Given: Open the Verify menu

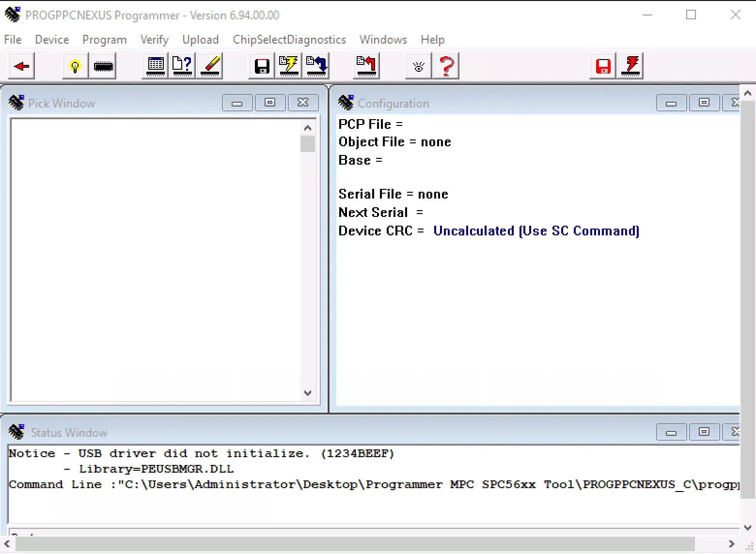Looking at the screenshot, I should [154, 40].
